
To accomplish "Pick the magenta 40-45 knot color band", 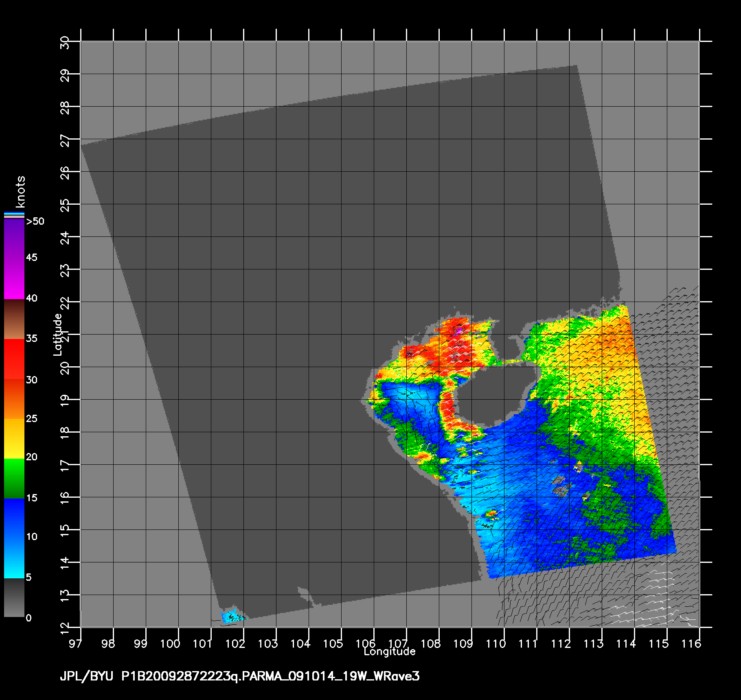I will pos(14,279).
